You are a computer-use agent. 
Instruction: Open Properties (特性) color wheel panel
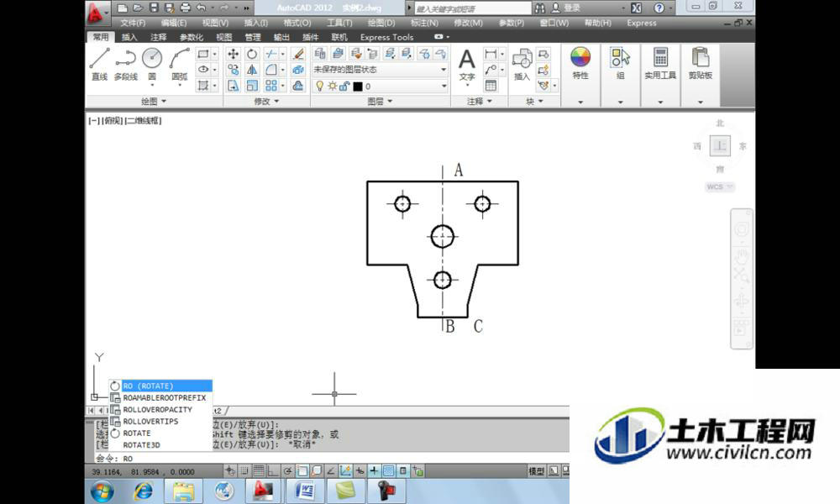[580, 63]
